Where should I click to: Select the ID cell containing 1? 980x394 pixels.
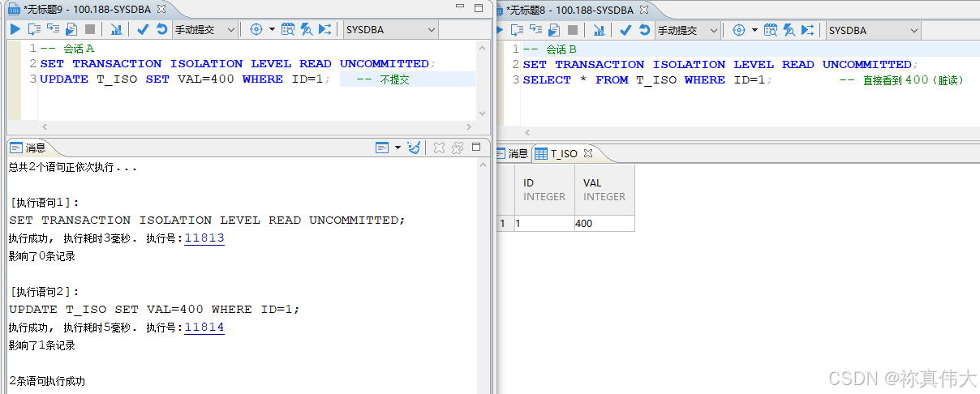(x=544, y=223)
